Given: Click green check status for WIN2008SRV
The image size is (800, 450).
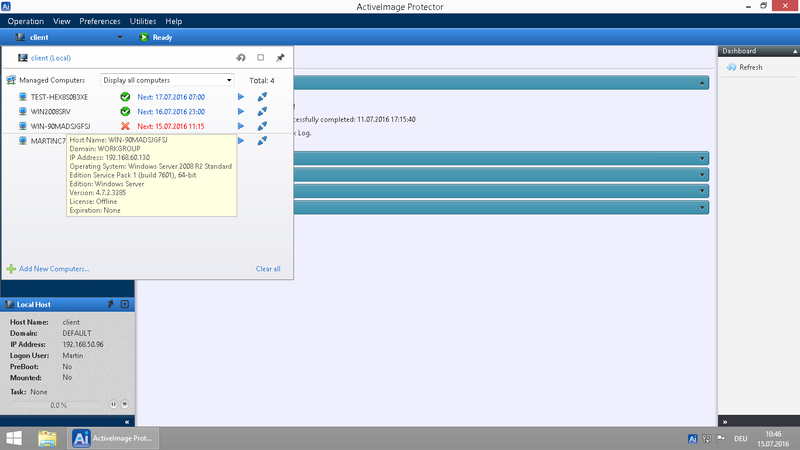Looking at the screenshot, I should coord(125,111).
